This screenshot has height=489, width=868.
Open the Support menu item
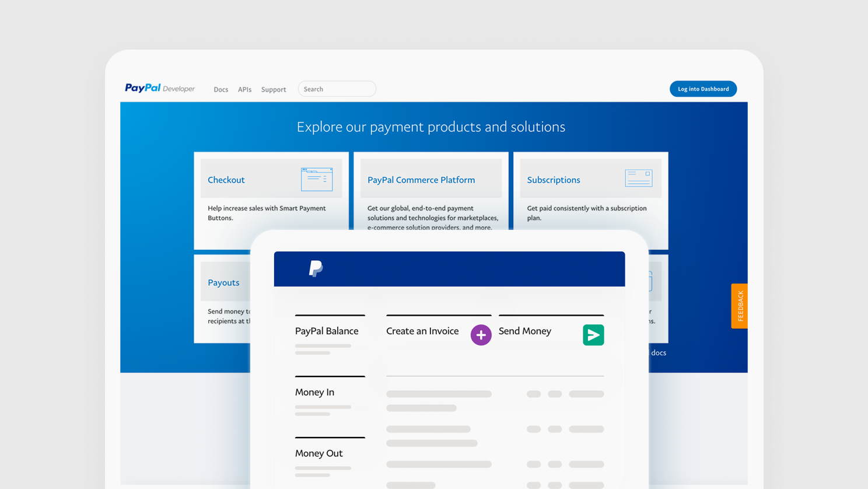274,89
